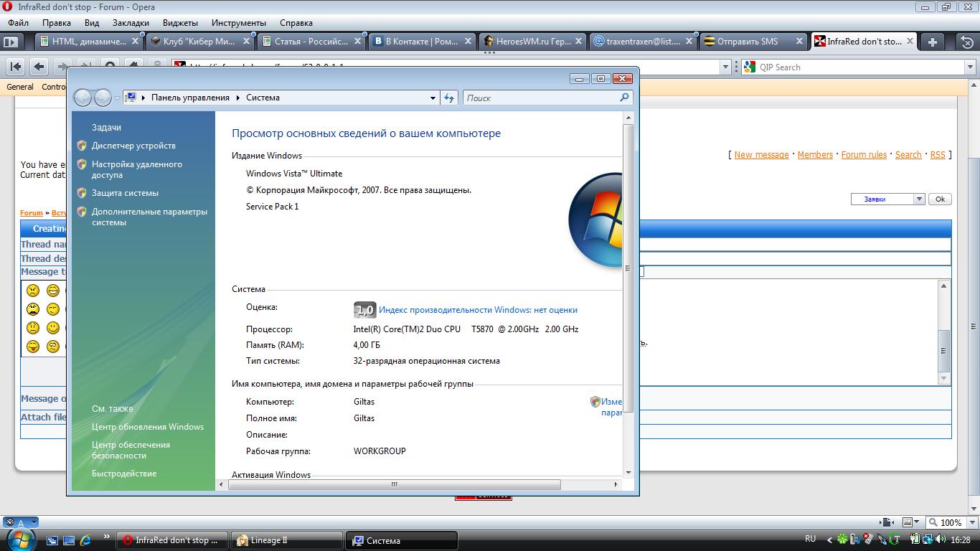Expand the hidden system tray icons arrow
Viewport: 980px width, 551px height.
(x=830, y=540)
